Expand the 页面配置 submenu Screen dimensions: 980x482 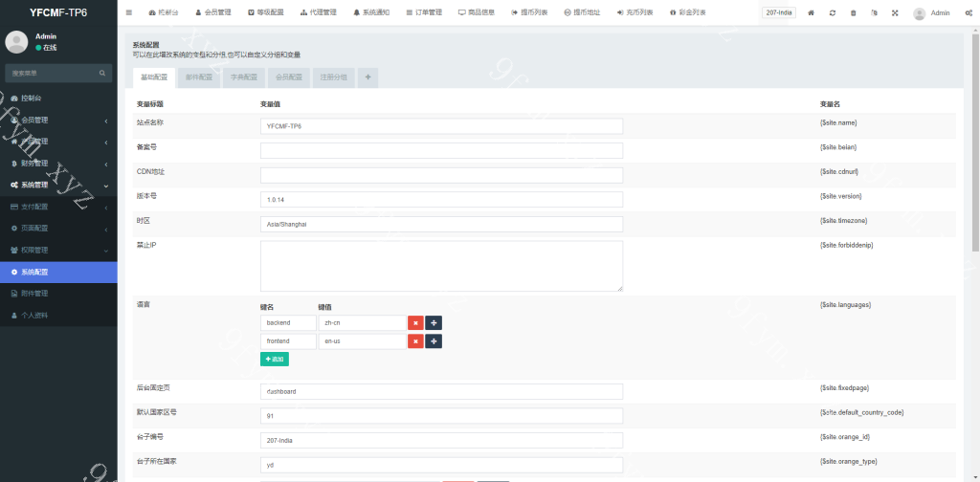(x=58, y=229)
